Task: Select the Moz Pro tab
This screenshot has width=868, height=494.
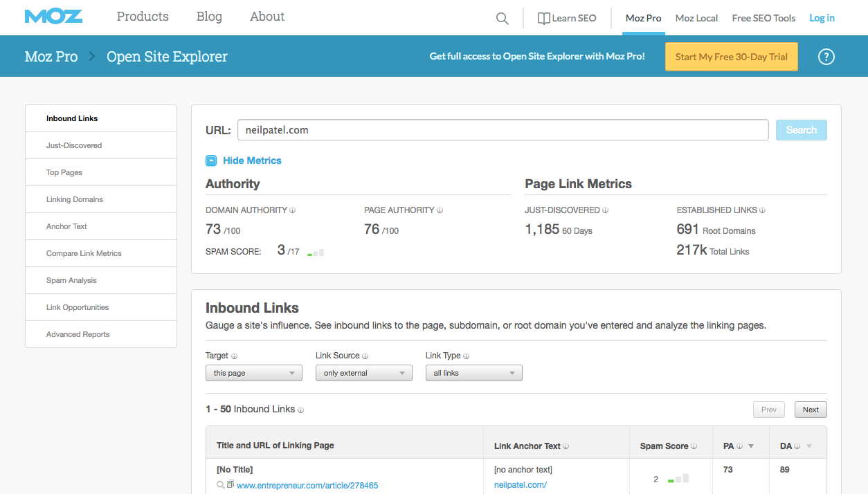Action: pyautogui.click(x=644, y=18)
